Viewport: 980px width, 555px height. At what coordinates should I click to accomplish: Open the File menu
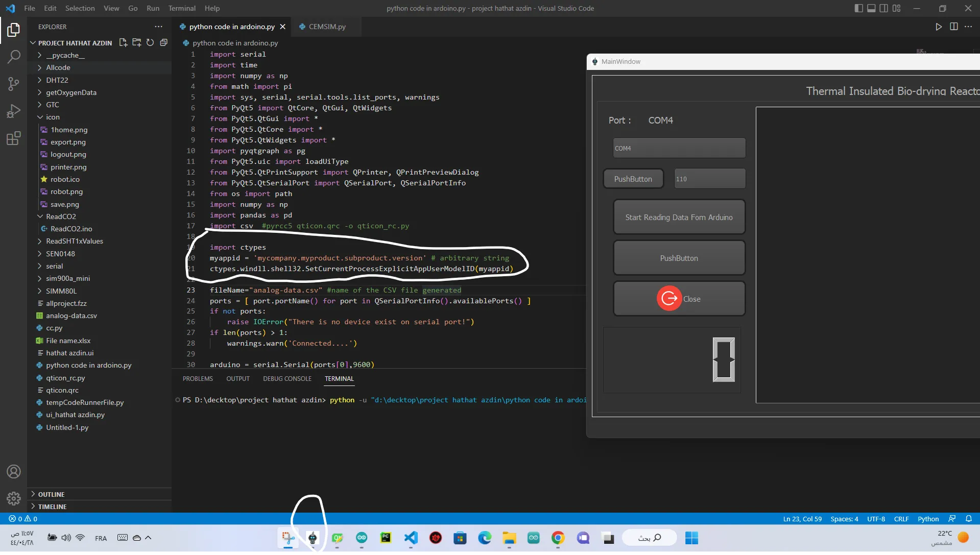[30, 8]
